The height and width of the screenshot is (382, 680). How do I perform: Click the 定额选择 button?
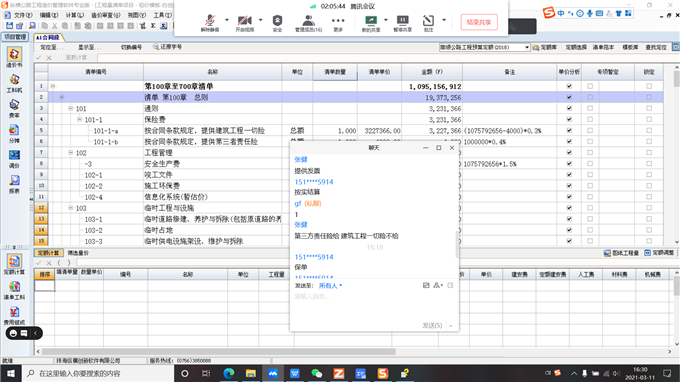pos(576,47)
